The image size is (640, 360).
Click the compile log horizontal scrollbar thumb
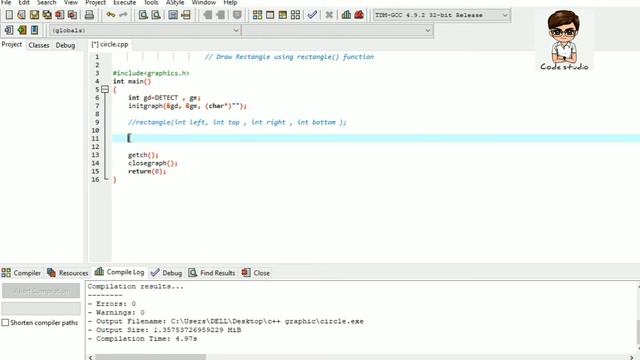[150, 357]
